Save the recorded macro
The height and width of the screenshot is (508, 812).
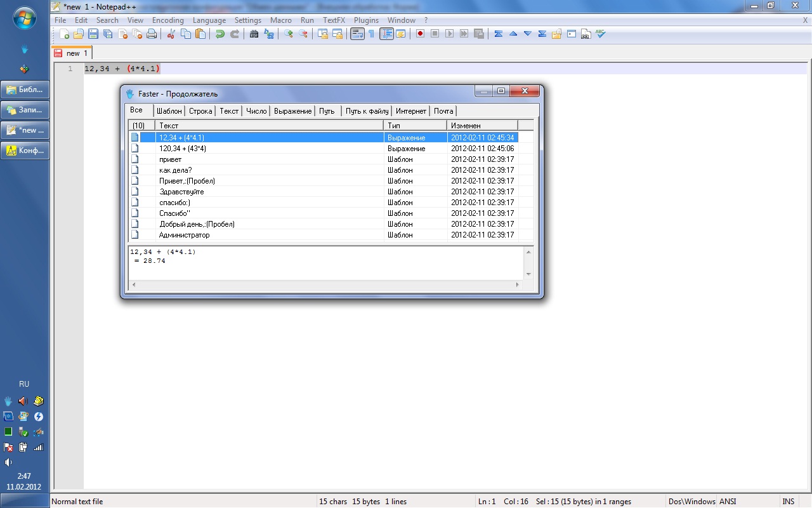479,34
